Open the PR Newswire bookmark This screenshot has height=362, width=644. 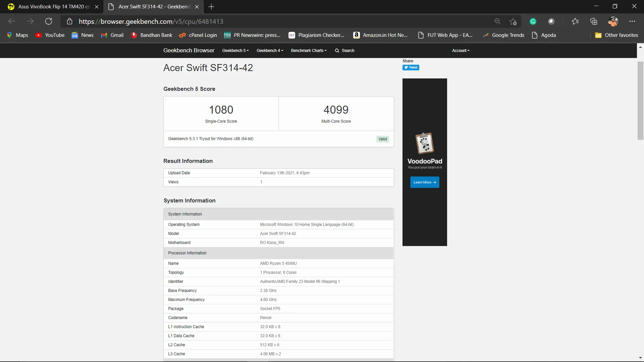[x=252, y=35]
